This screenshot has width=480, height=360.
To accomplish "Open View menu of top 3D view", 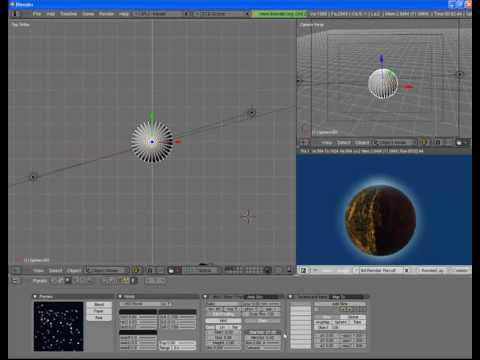I will point(39,270).
